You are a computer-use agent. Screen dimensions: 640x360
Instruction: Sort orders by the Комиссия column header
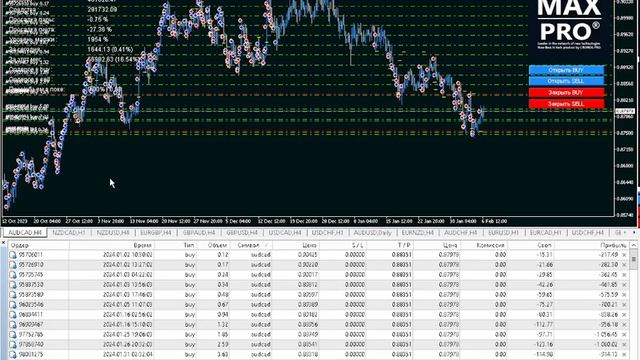(484, 245)
